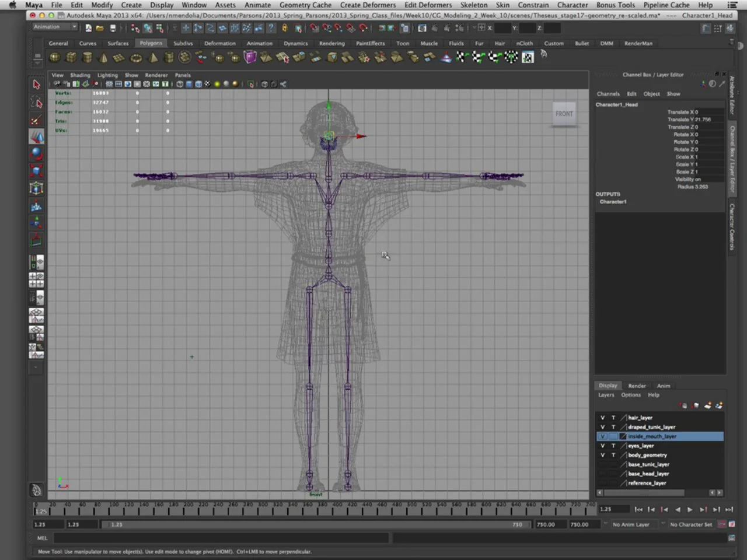This screenshot has height=560, width=747.
Task: Enable visibility box for base_tunic_layer
Action: click(602, 464)
